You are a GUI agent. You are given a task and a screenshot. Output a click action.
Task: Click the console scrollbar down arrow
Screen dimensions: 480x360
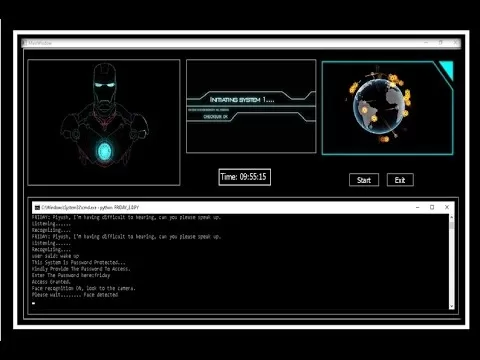452,306
